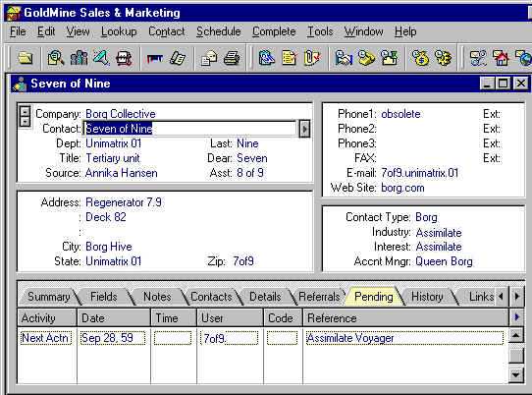Open the Contact menu

point(167,31)
